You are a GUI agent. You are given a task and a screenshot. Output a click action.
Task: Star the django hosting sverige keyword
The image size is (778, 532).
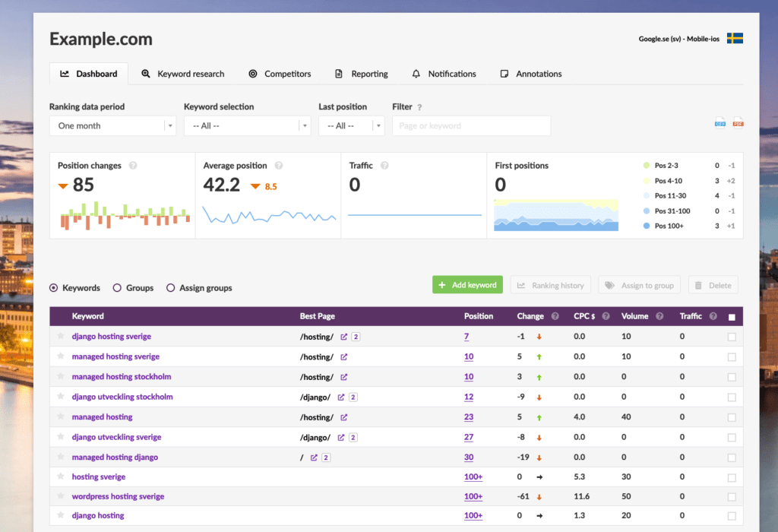point(61,336)
